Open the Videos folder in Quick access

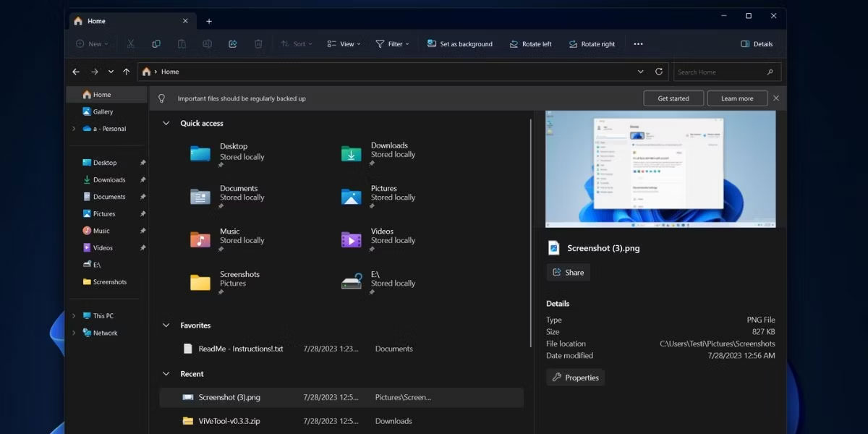pyautogui.click(x=379, y=239)
